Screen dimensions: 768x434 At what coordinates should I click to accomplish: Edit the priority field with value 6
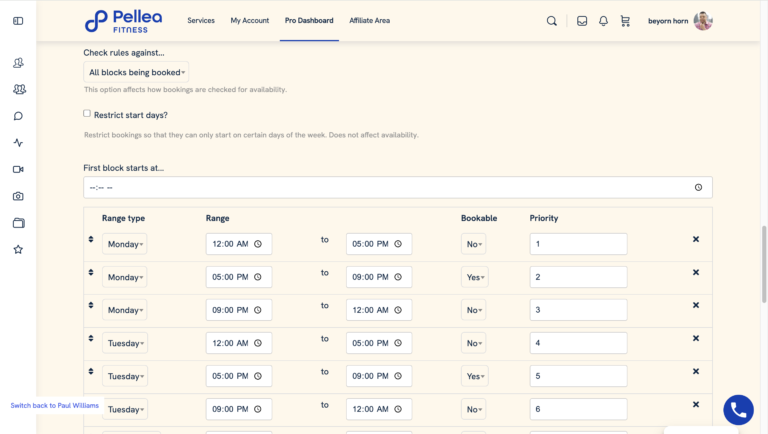[578, 410]
